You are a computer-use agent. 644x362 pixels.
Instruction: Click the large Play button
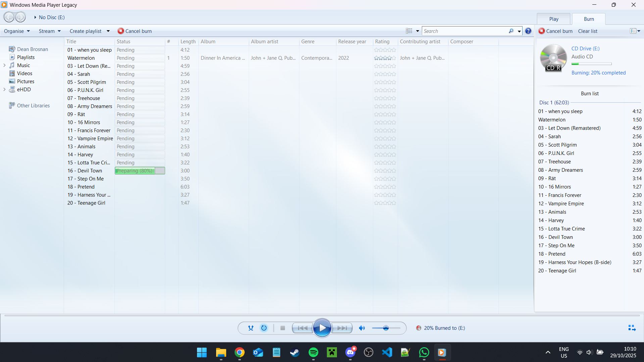tap(322, 328)
